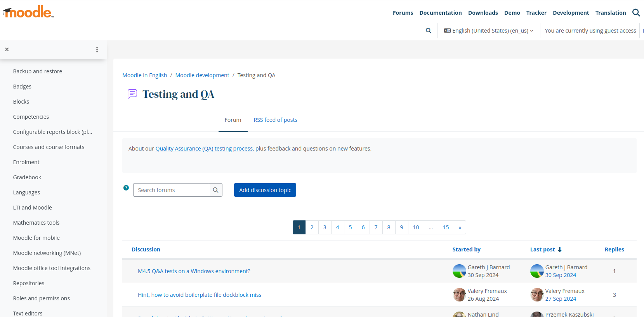Go to pagination page 10
Image resolution: width=644 pixels, height=317 pixels.
coord(416,227)
